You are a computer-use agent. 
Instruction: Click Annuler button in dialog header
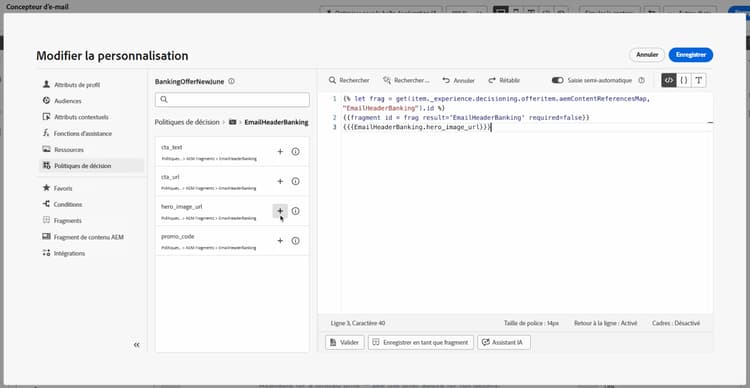[647, 55]
